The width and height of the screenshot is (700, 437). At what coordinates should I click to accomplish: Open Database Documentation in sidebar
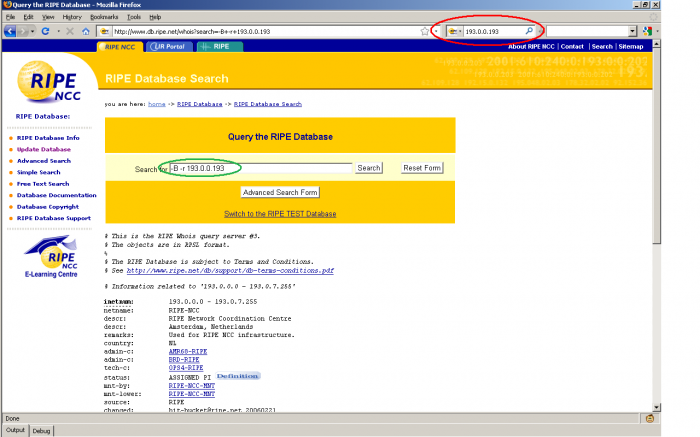pyautogui.click(x=57, y=195)
